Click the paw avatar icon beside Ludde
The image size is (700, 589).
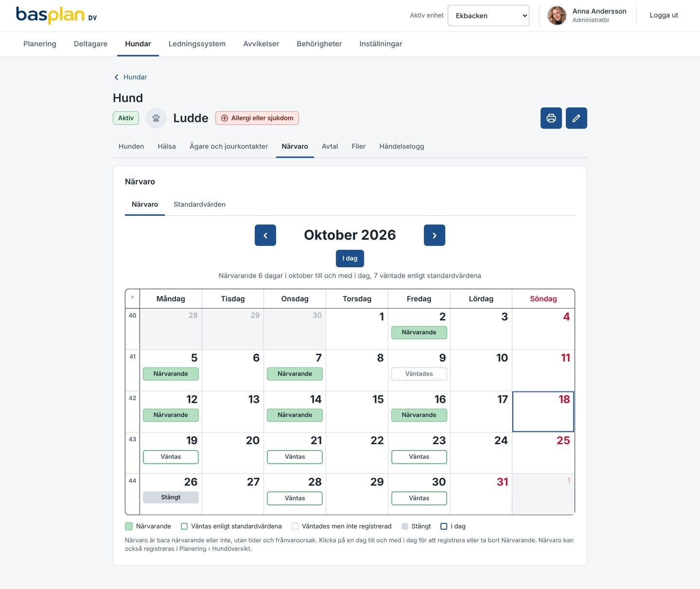click(156, 118)
